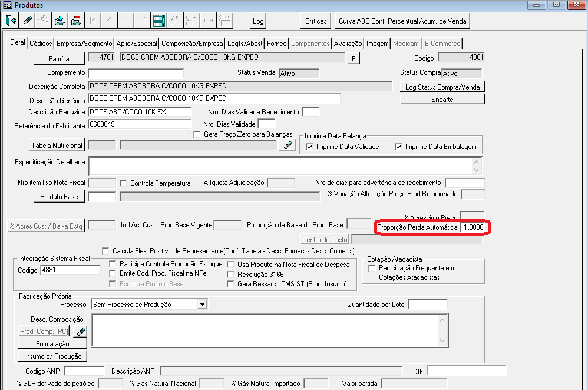Click the Encarte button
Screen dimensions: 588x390
[x=442, y=100]
